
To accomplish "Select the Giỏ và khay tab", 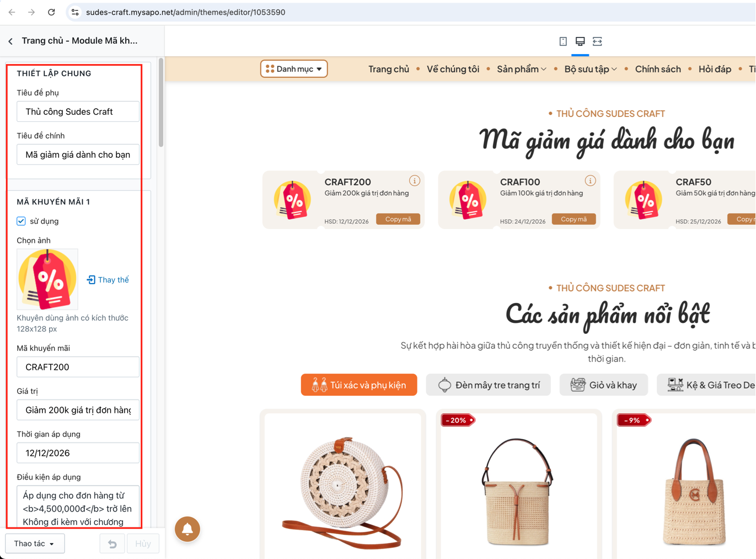I will pos(603,385).
